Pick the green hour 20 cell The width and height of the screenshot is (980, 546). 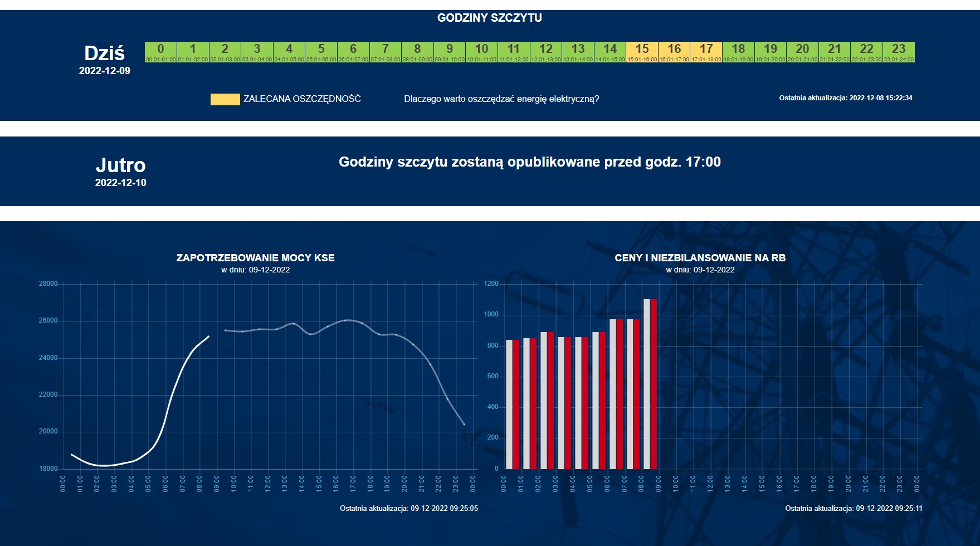(802, 52)
